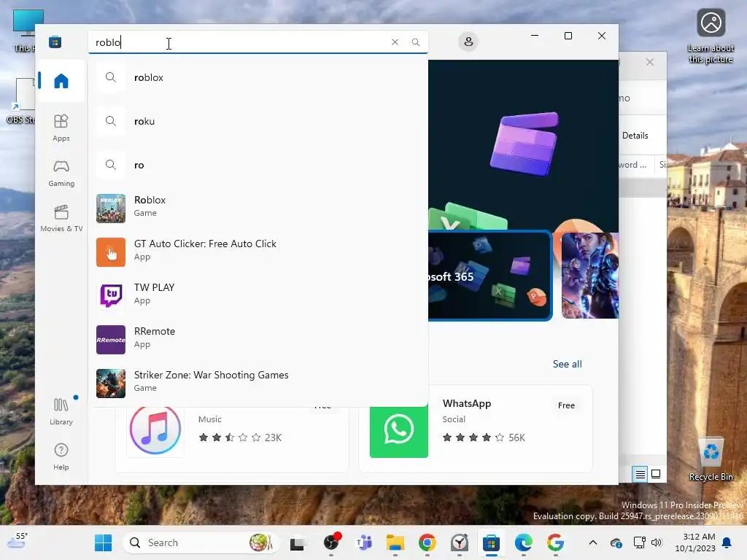Select the 'roblox' search suggestion
This screenshot has width=747, height=560.
(x=258, y=77)
